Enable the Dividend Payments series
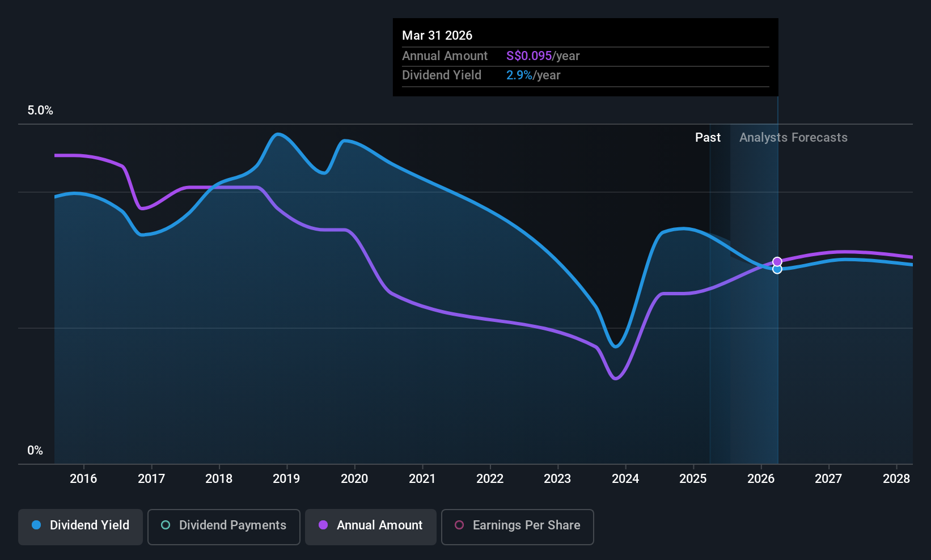Screen dimensions: 931x560 [x=224, y=527]
